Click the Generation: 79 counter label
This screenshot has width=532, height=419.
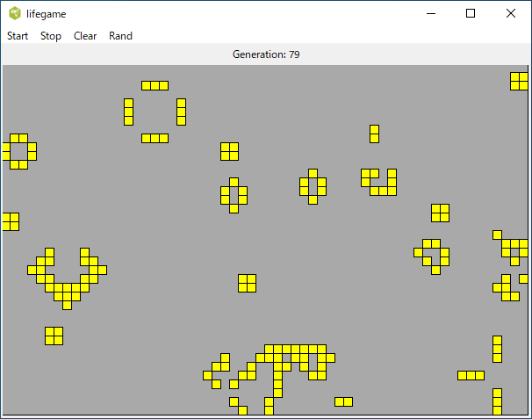266,54
